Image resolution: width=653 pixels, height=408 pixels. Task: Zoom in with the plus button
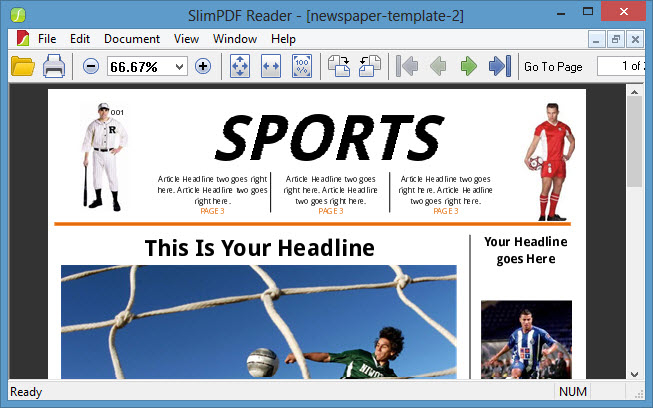[x=203, y=66]
